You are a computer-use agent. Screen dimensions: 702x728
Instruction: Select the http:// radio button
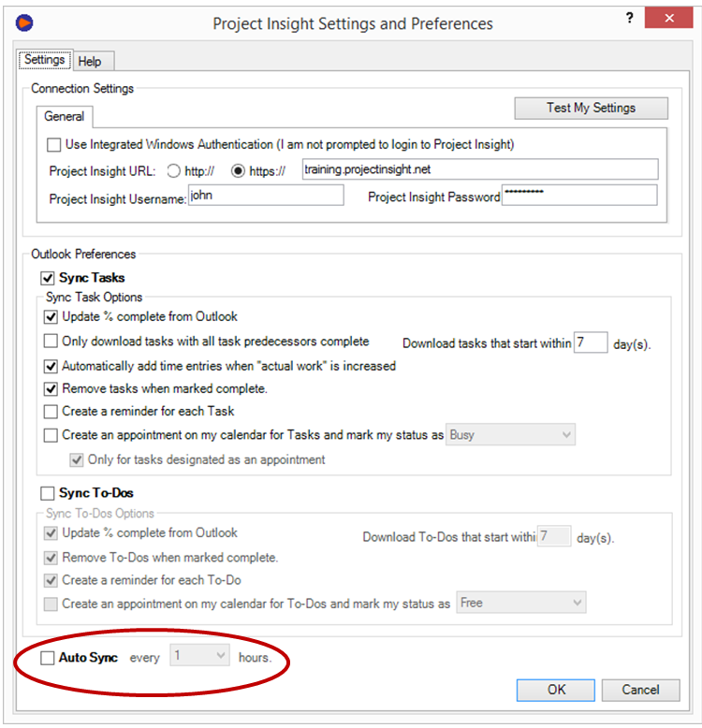point(174,171)
